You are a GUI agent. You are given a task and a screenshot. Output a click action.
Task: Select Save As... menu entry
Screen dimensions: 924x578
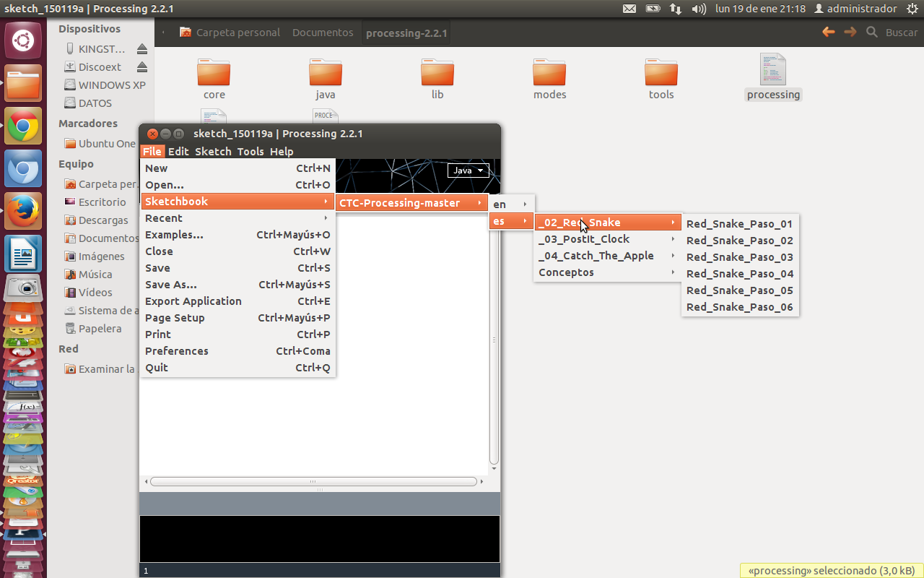click(237, 285)
